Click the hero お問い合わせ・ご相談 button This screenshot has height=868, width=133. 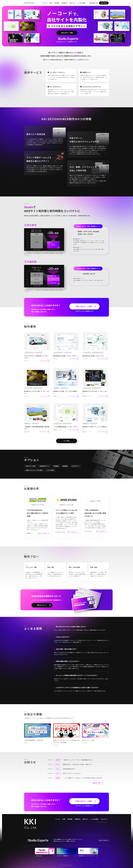click(x=67, y=33)
